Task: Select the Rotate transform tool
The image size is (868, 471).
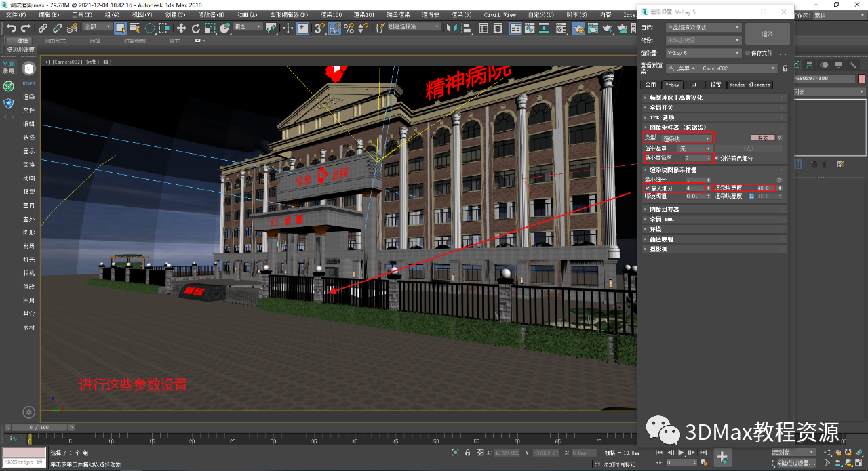Action: pos(196,28)
